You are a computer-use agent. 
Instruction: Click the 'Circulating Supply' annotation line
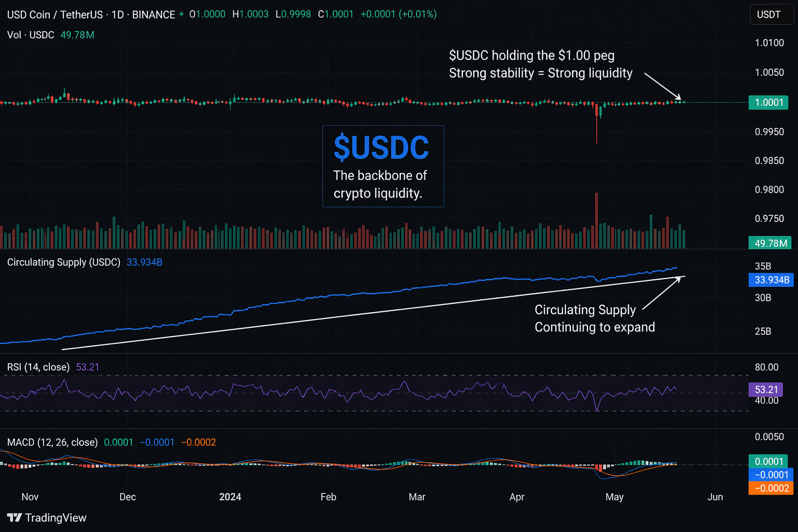point(585,310)
